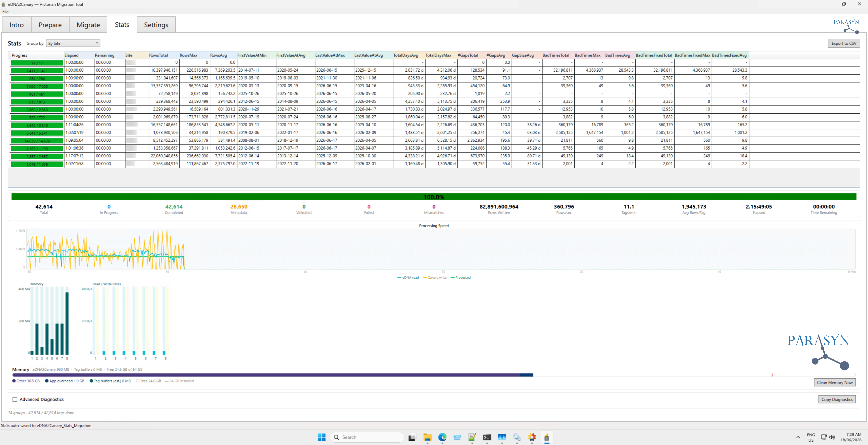
Task: Show hidden system tray icons chevron
Action: [797, 437]
